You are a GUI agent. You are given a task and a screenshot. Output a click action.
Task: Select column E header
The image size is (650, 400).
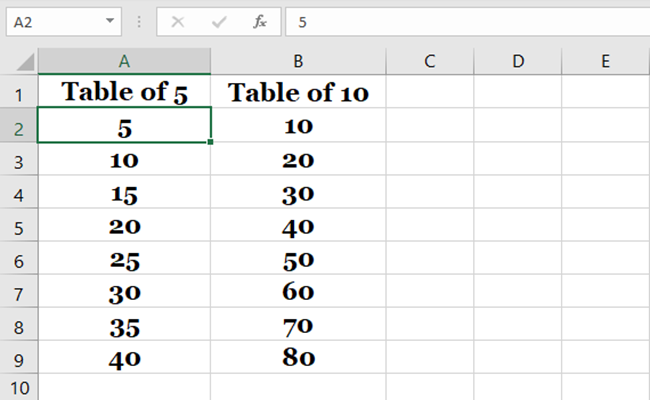605,61
